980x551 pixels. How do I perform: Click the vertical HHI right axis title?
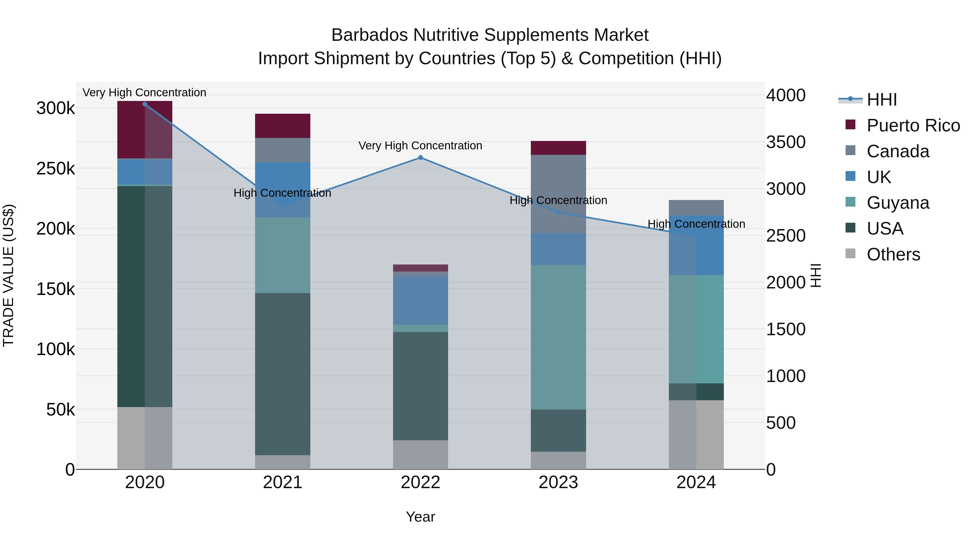[816, 275]
